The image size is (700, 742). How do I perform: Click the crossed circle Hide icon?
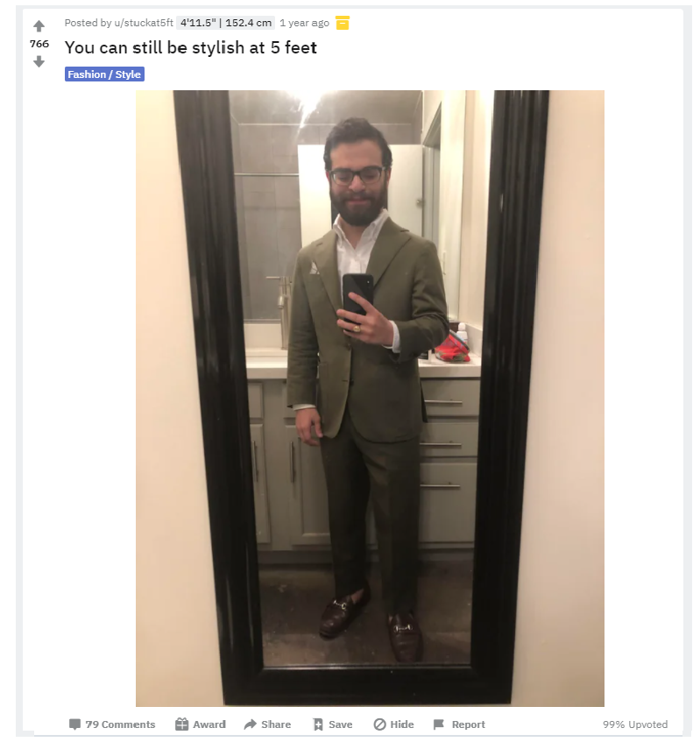click(x=379, y=724)
